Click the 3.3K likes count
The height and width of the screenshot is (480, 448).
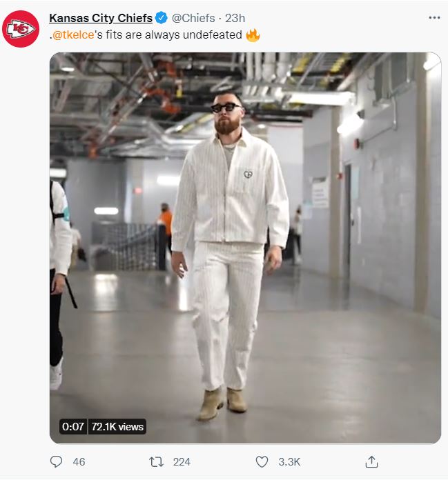pos(289,461)
